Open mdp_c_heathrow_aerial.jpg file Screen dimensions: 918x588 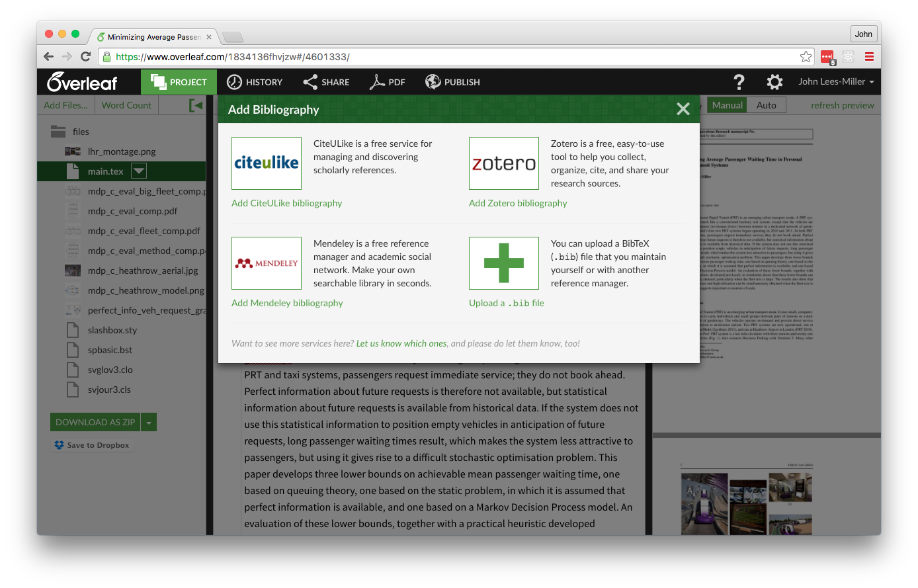tap(143, 271)
